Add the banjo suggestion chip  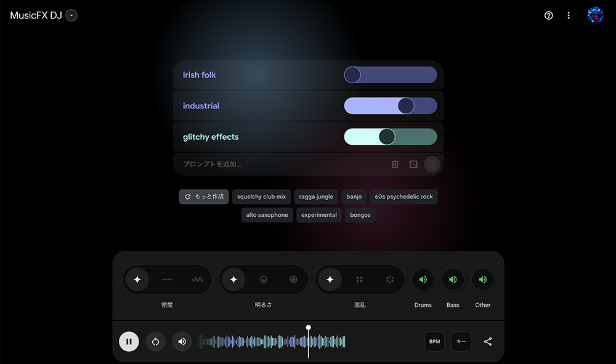point(354,196)
